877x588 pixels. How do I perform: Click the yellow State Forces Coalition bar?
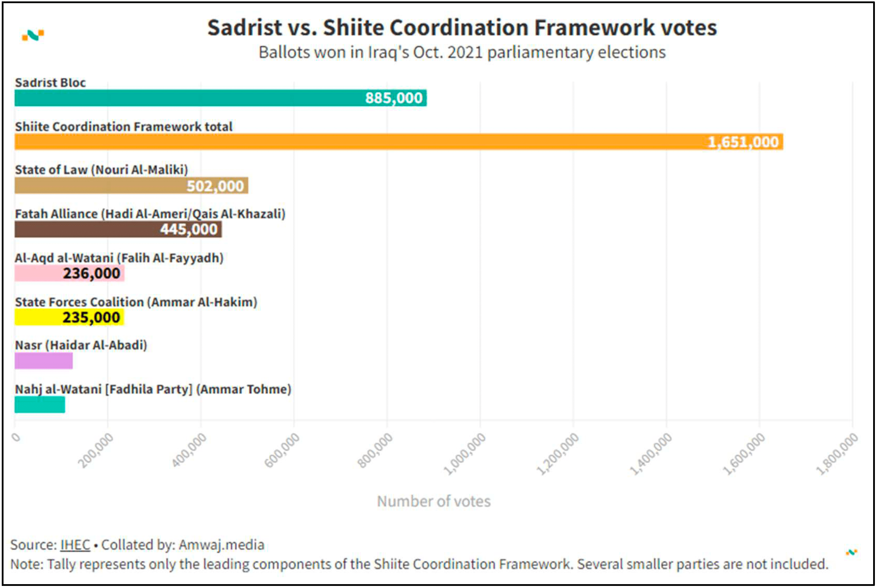pos(38,317)
